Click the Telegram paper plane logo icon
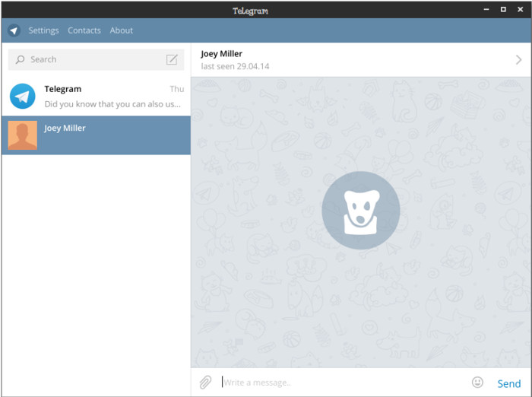 click(x=14, y=30)
